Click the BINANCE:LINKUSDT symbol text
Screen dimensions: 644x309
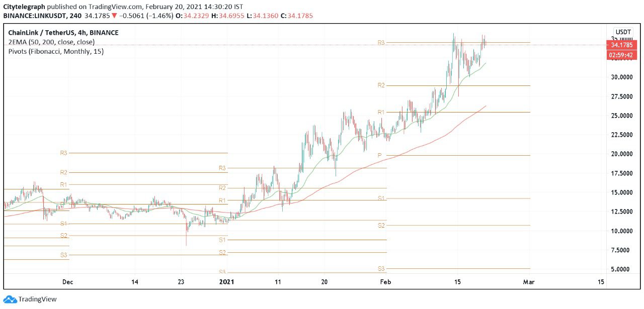click(x=35, y=16)
